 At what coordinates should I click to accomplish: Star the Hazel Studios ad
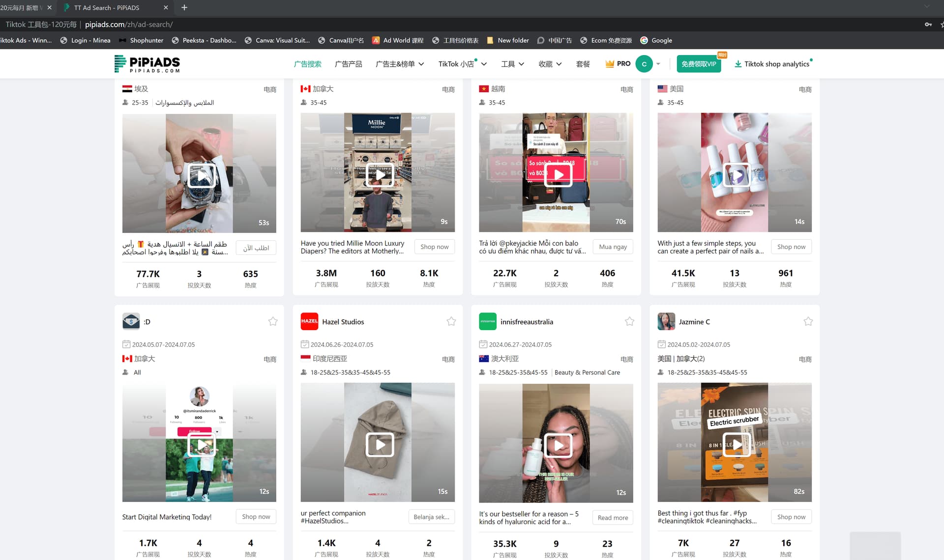click(451, 321)
